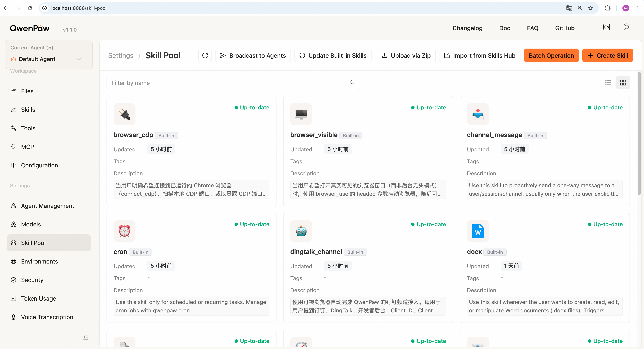
Task: Open the Chrome three-dot menu
Action: coord(638,8)
